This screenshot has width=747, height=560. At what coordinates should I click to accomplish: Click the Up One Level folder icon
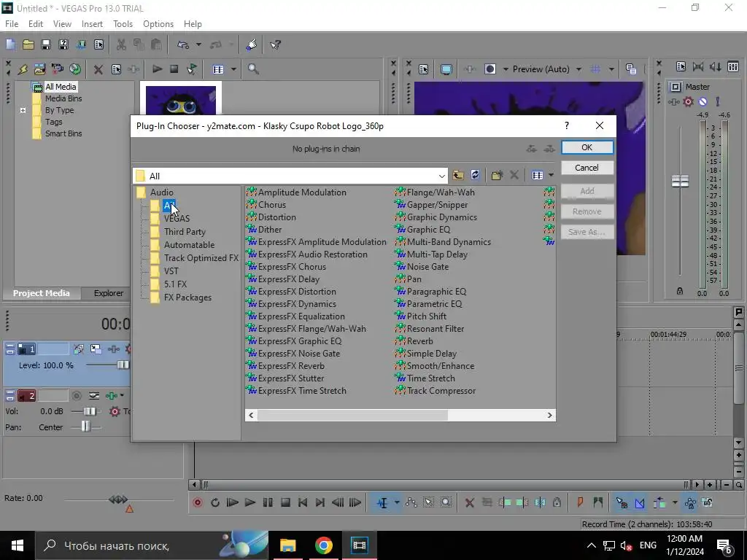pyautogui.click(x=458, y=175)
